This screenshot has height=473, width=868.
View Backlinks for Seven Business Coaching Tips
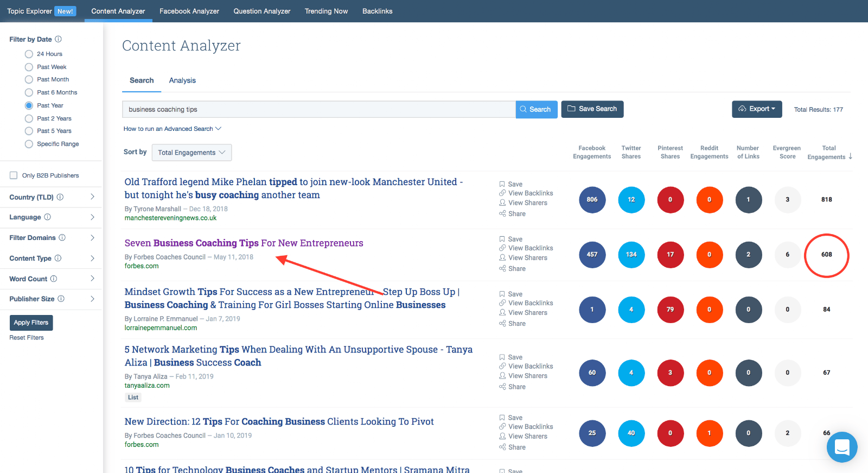tap(526, 248)
